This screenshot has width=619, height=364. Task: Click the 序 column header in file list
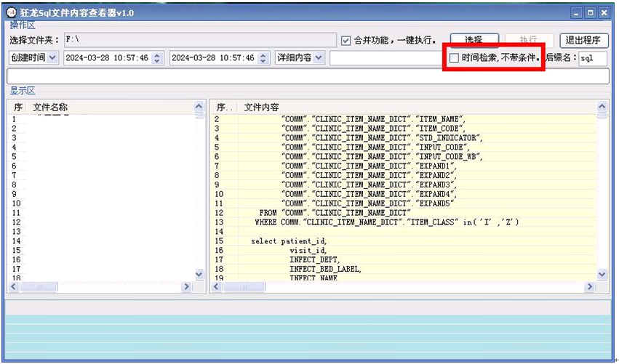click(x=17, y=108)
